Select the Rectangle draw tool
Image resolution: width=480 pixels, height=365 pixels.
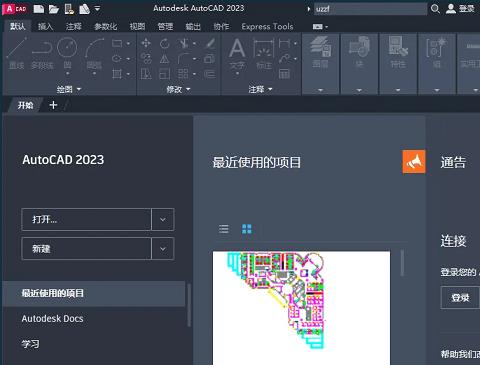point(117,43)
